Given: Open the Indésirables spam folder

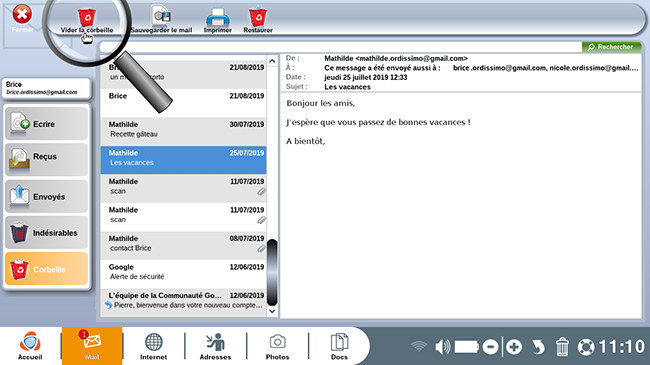Looking at the screenshot, I should (x=46, y=233).
